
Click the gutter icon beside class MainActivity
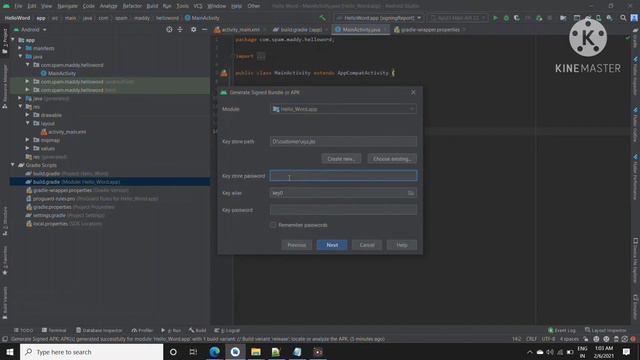[x=224, y=73]
